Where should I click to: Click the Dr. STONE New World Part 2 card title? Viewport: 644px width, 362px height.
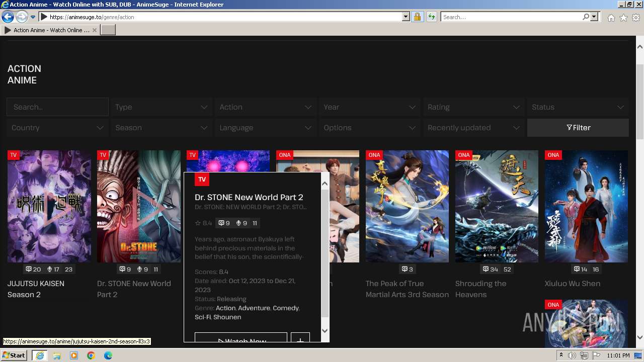[134, 289]
